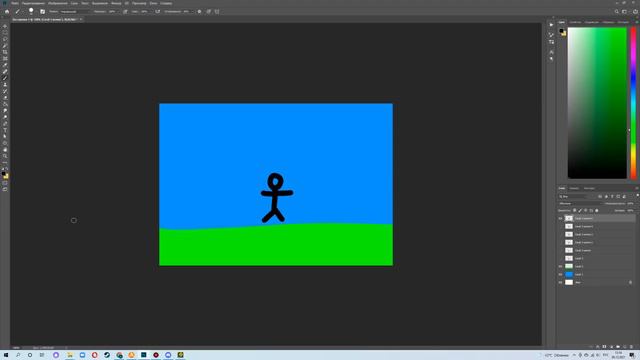Viewport: 640px width, 360px height.
Task: Open the 3D menu
Action: (127, 3)
